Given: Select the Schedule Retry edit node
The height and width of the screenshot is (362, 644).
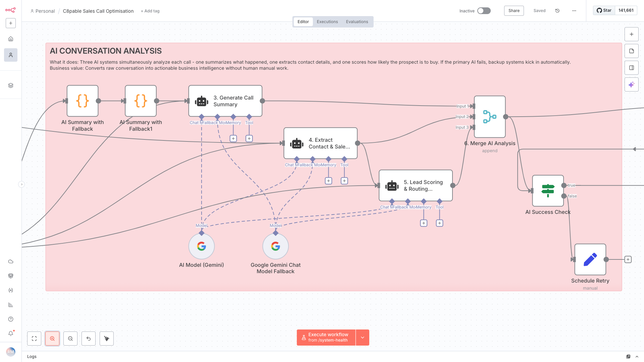Looking at the screenshot, I should (x=590, y=259).
